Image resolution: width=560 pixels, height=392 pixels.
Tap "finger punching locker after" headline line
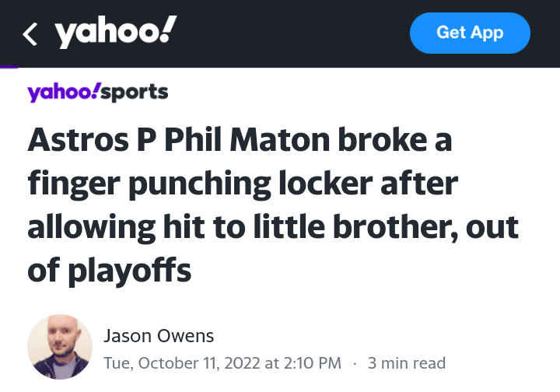pos(243,184)
